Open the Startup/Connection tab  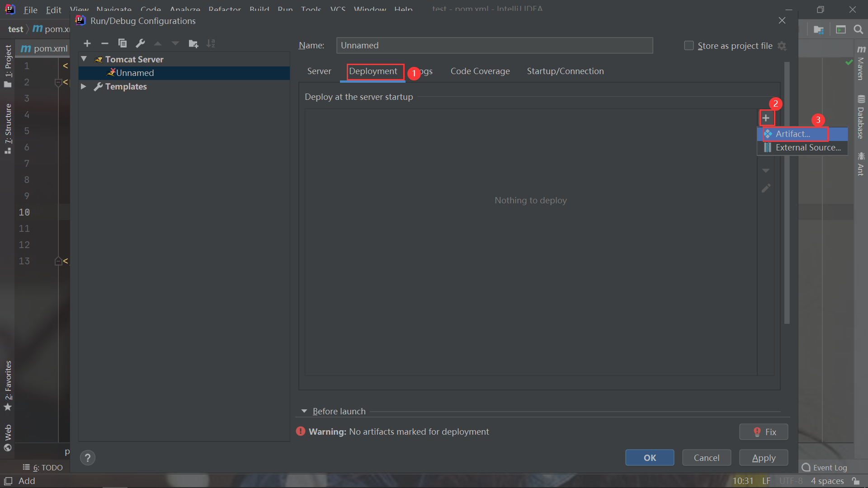[565, 71]
